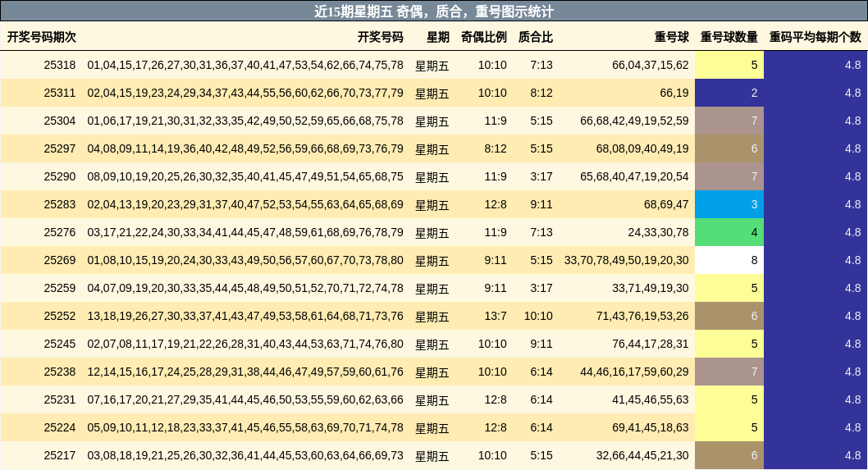868x470 pixels.
Task: Select issue number 25231
Action: [60, 399]
